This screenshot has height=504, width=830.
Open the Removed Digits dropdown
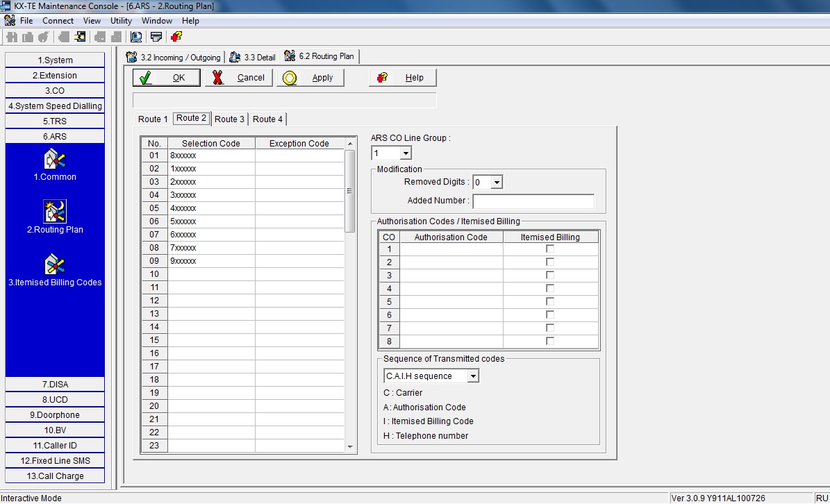coord(497,183)
